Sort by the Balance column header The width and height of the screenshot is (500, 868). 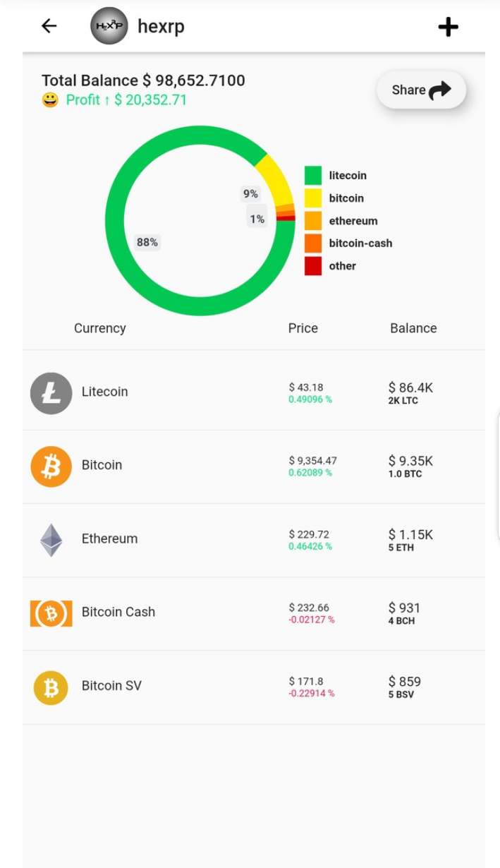(413, 328)
